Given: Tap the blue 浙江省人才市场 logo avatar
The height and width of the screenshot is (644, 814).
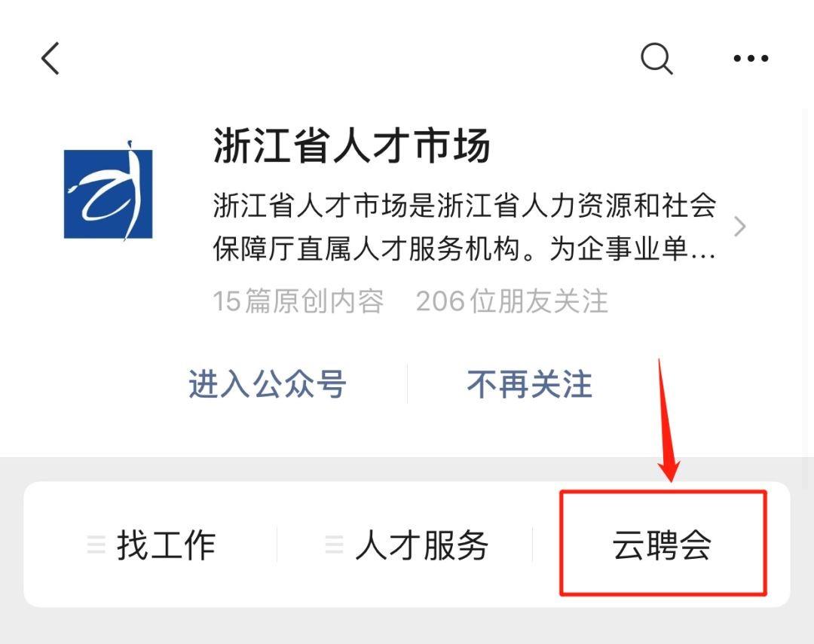Looking at the screenshot, I should pyautogui.click(x=109, y=191).
